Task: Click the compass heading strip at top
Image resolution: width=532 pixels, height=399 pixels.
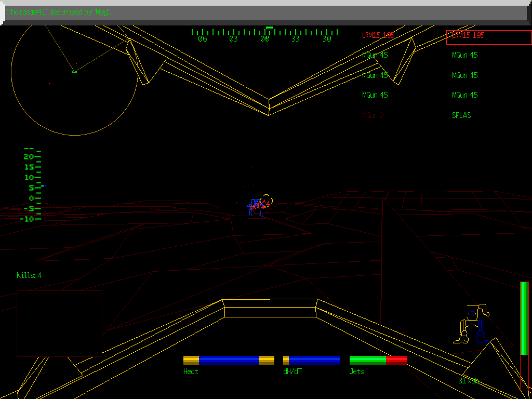Action: click(265, 33)
